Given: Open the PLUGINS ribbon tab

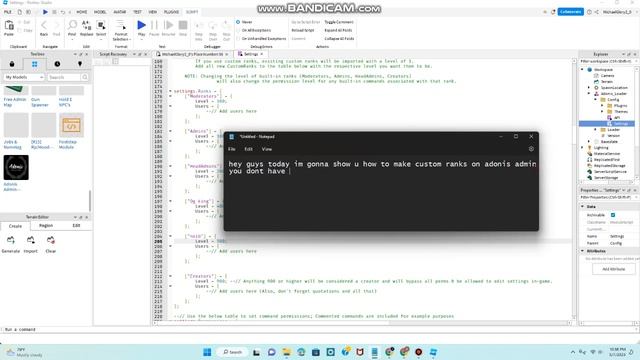Looking at the screenshot, I should click(x=171, y=12).
